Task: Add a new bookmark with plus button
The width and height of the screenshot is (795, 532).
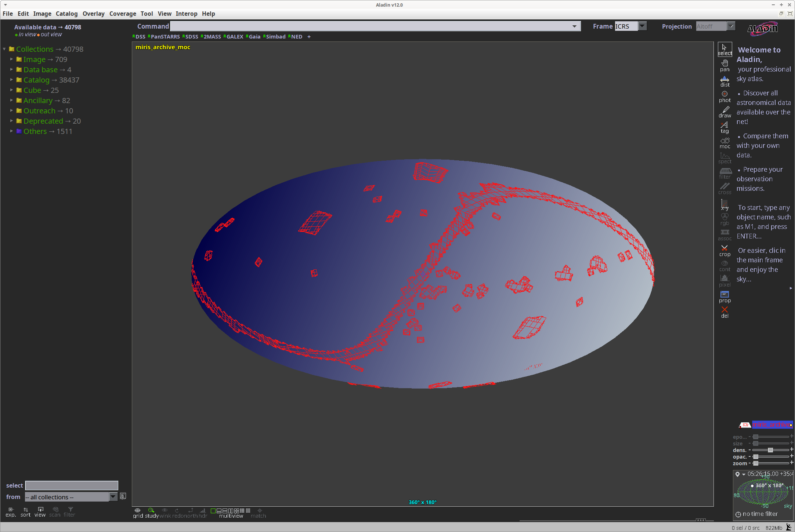Action: click(309, 37)
